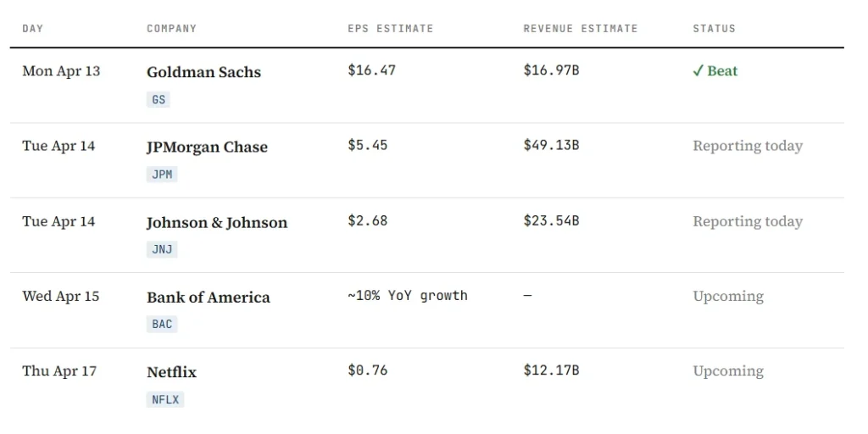Click Goldman Sachs' $16.47 EPS estimate
This screenshot has width=868, height=434.
[x=371, y=70]
